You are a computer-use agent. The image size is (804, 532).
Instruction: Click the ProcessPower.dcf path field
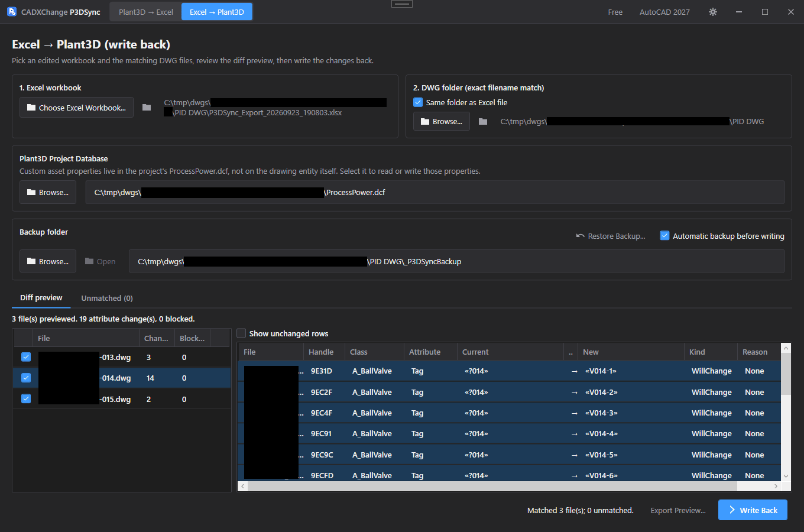click(435, 192)
